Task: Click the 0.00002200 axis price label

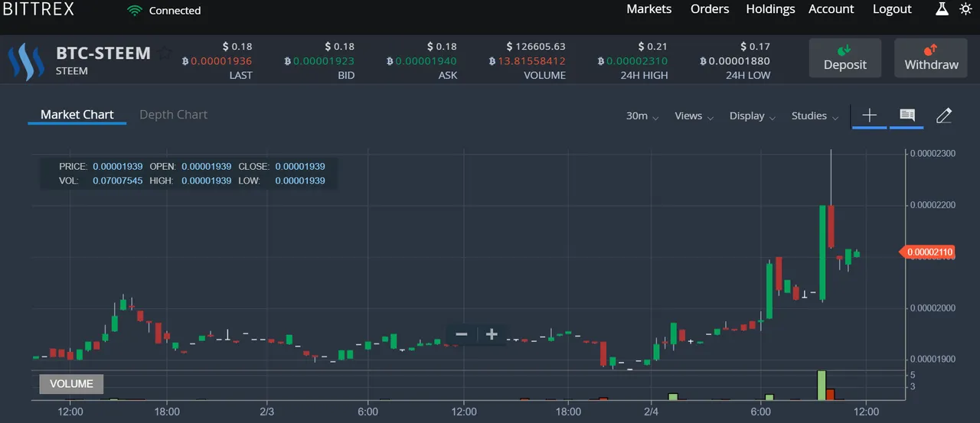Action: tap(933, 205)
